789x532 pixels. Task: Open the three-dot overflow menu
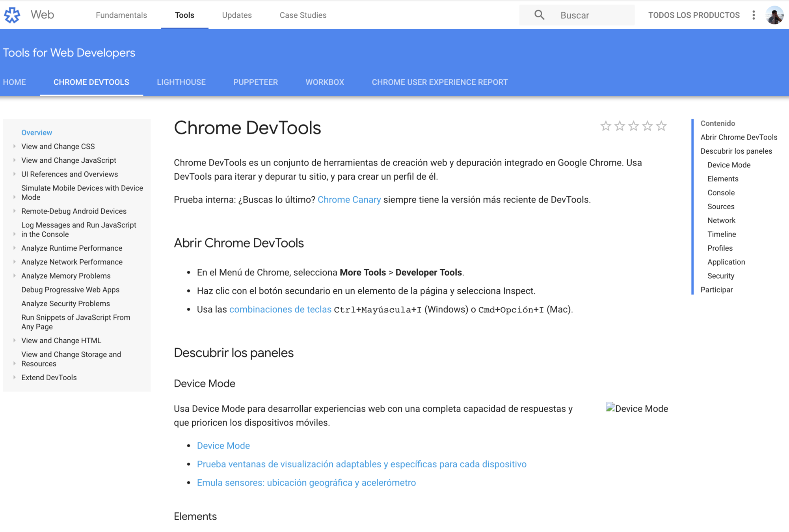coord(753,15)
